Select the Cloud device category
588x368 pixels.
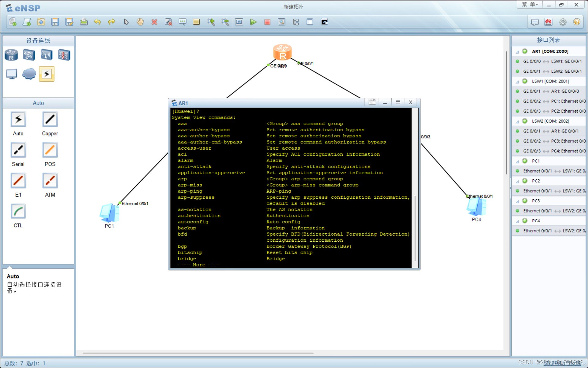click(29, 74)
